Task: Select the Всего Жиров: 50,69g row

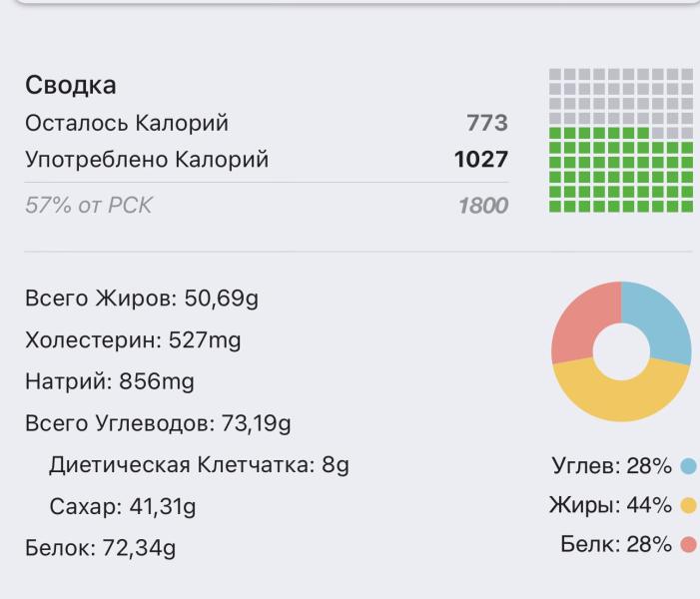Action: click(x=142, y=299)
